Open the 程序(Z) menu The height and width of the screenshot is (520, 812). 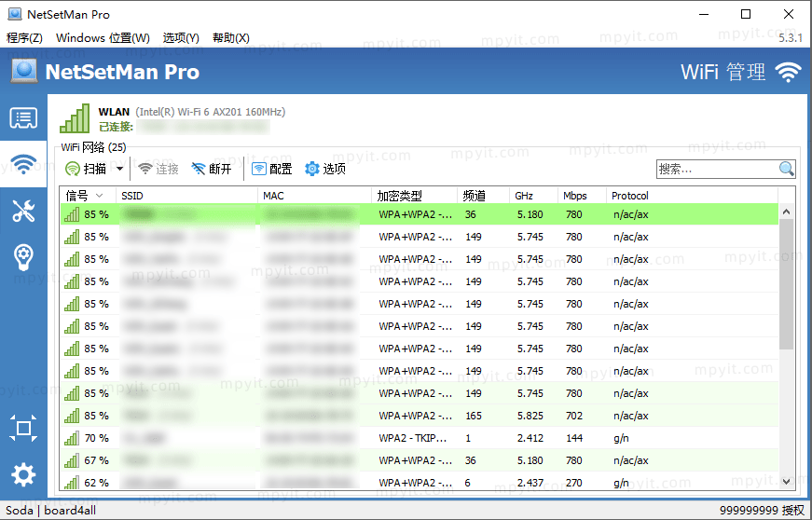click(24, 38)
